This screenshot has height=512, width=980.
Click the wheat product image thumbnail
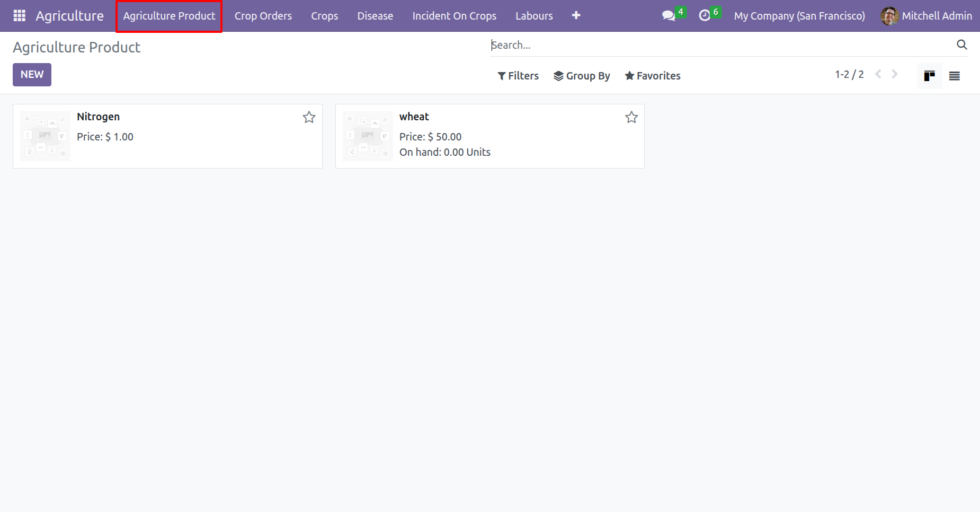click(368, 136)
